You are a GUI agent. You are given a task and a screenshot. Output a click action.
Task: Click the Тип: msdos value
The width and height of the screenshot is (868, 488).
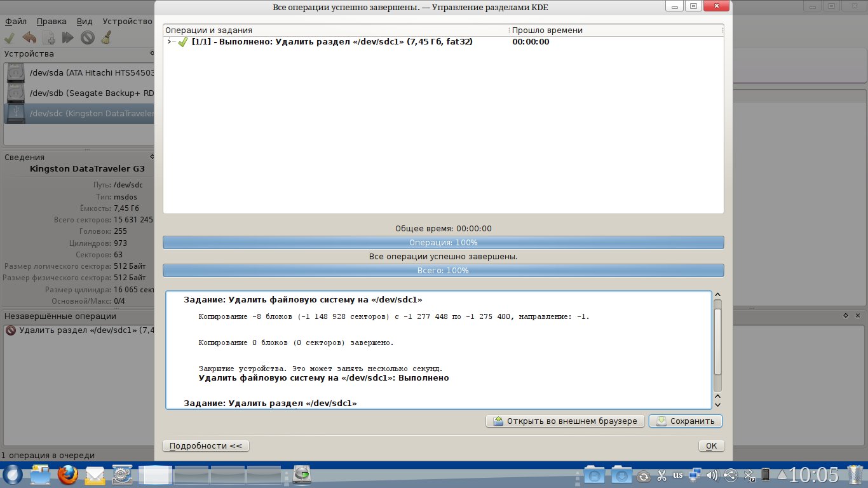coord(125,197)
